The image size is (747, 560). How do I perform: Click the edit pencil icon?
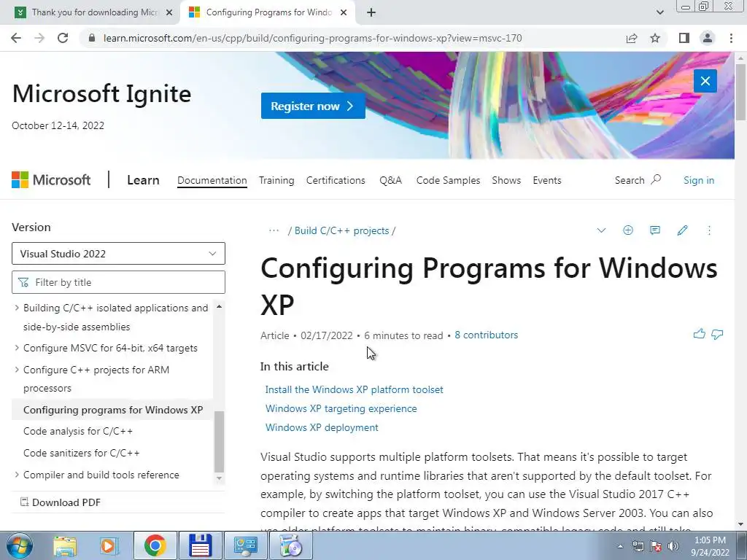click(682, 230)
